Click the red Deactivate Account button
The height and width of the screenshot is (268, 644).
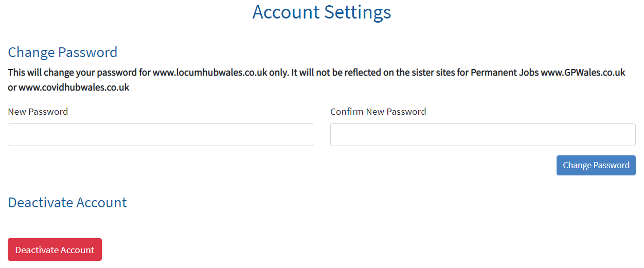point(55,249)
